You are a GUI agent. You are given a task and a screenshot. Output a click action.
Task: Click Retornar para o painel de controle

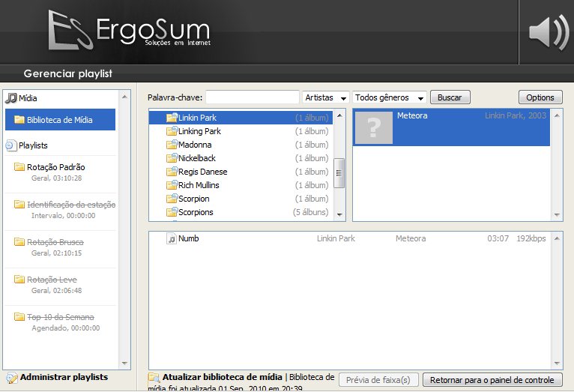tap(492, 380)
